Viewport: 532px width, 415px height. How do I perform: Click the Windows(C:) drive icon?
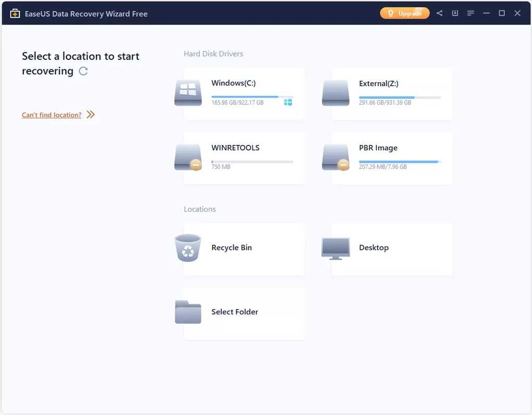[188, 94]
